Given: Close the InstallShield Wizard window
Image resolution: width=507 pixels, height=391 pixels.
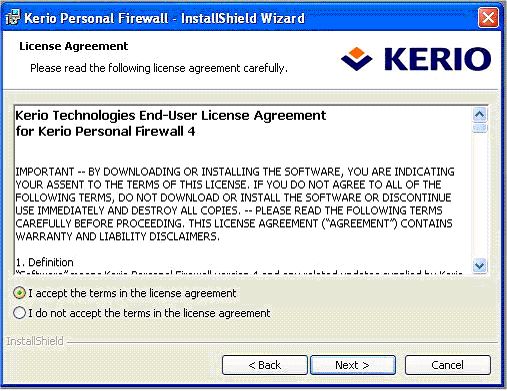Looking at the screenshot, I should point(488,17).
